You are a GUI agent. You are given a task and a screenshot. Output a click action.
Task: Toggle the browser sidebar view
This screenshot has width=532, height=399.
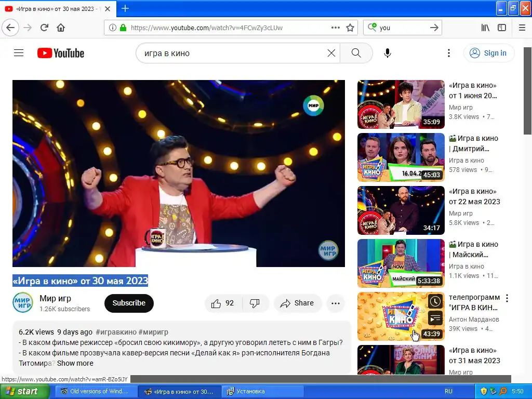pyautogui.click(x=502, y=28)
